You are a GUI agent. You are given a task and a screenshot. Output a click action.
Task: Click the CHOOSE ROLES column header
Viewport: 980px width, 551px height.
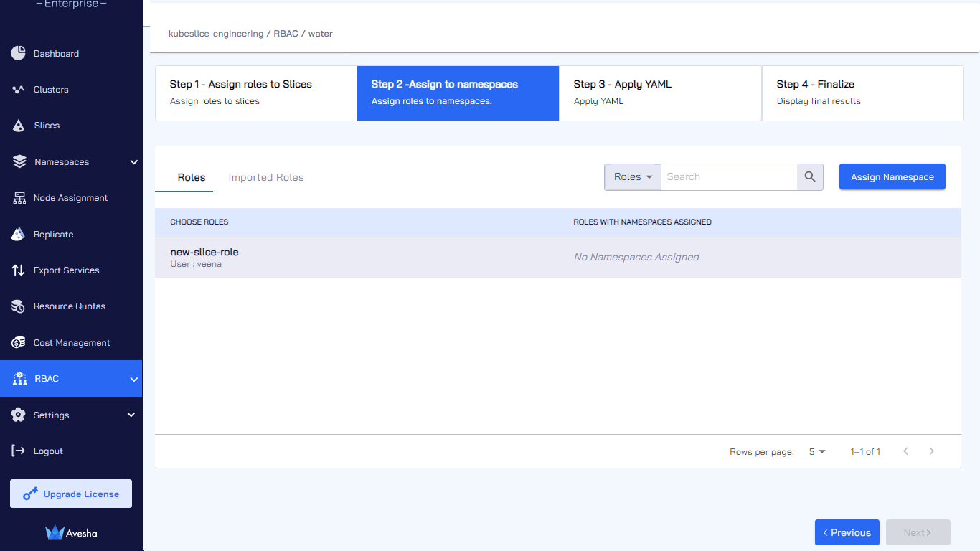click(x=199, y=222)
